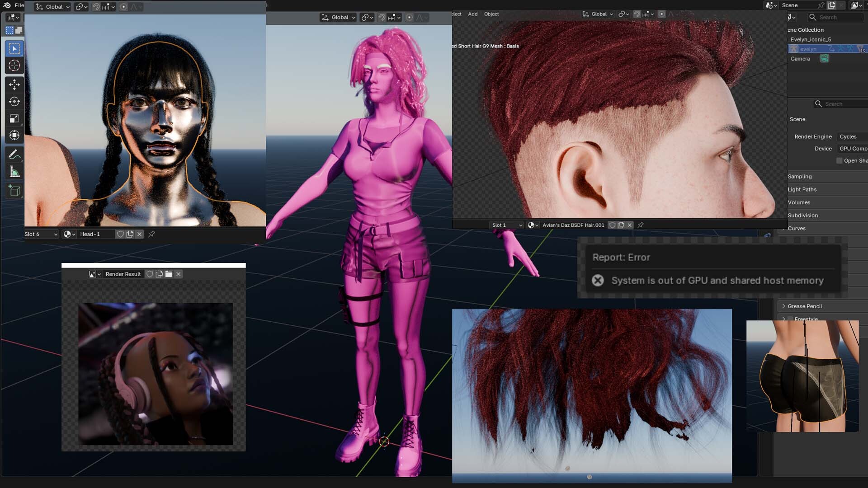Select the Select Box tool in left toolbar
Viewport: 868px width, 488px height.
[x=14, y=48]
